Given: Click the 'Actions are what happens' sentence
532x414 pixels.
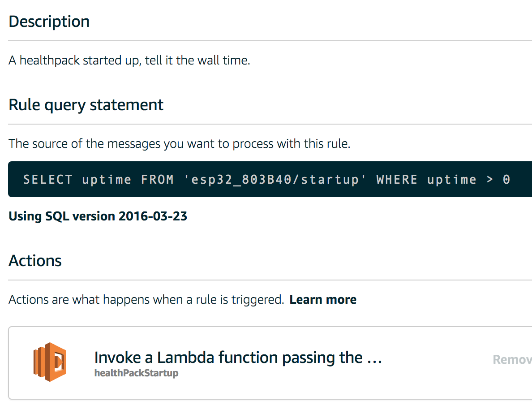Looking at the screenshot, I should (146, 300).
